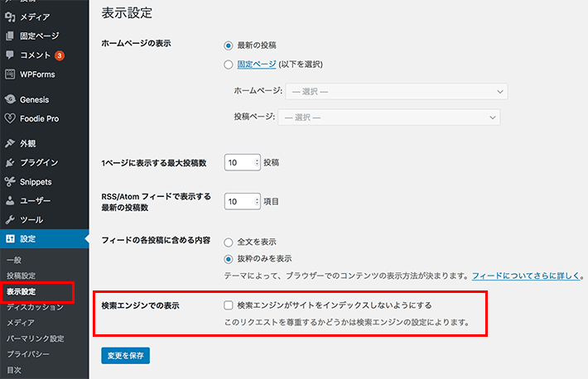
Task: Go to プライバシー submenu
Action: tap(28, 354)
